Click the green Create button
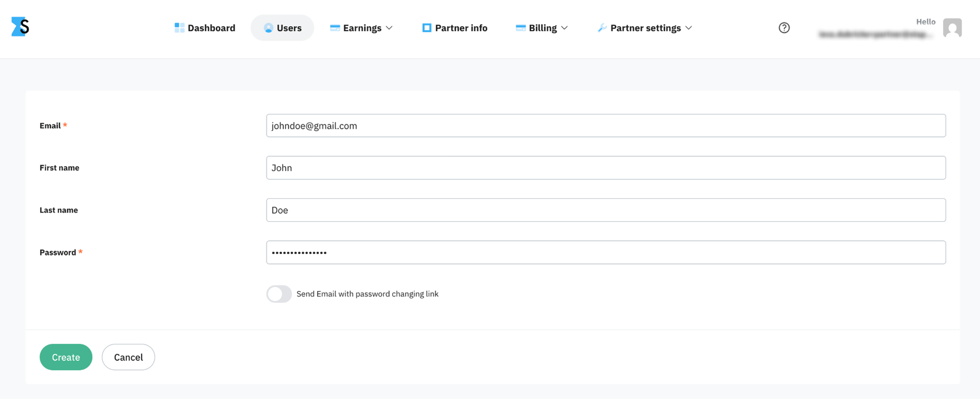This screenshot has width=980, height=399. [66, 357]
